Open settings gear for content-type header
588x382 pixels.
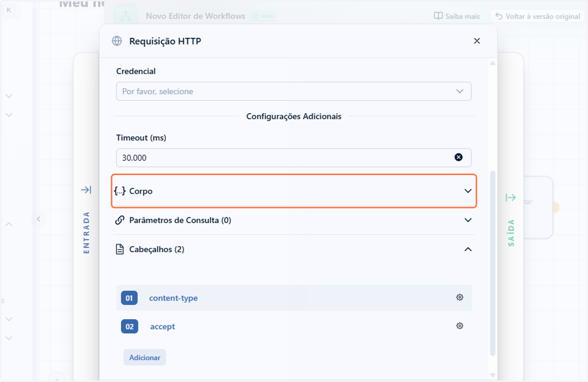(460, 297)
